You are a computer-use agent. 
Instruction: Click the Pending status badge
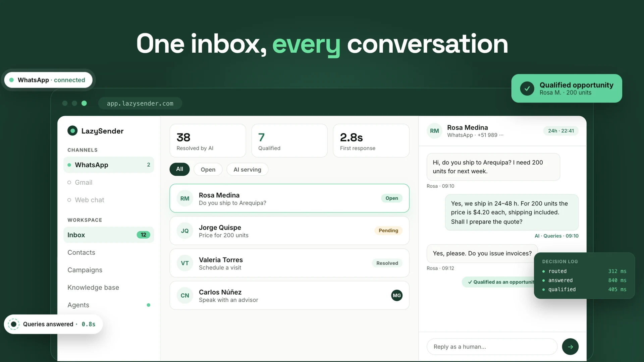[388, 231]
